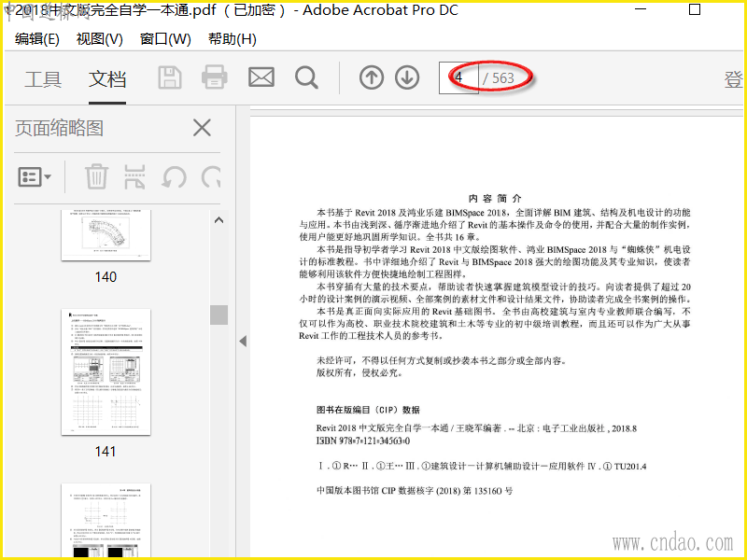This screenshot has width=747, height=560.
Task: Close the page thumbnails panel
Action: 202,128
